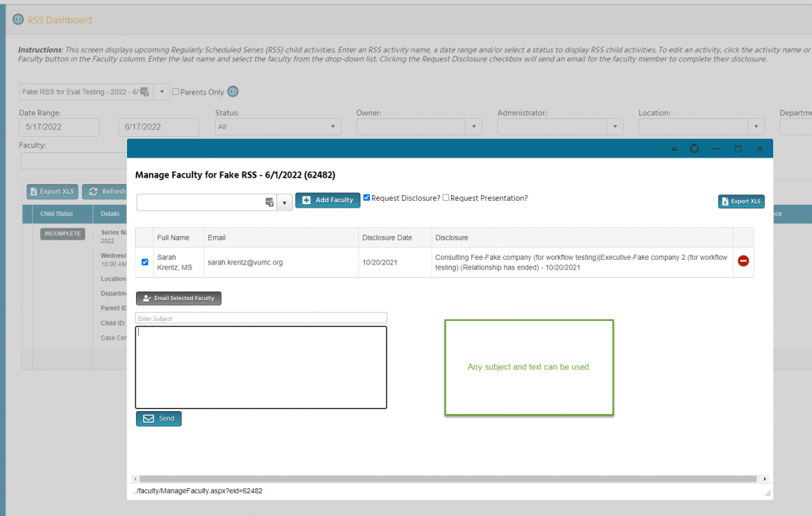The width and height of the screenshot is (812, 516).
Task: Open help next to Parents Only
Action: [232, 91]
